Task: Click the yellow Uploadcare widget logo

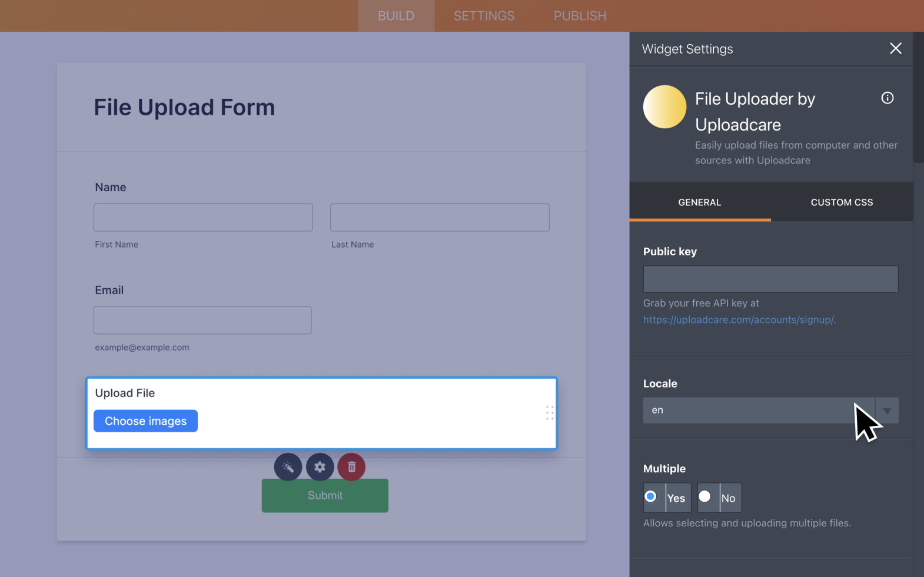Action: [x=664, y=107]
